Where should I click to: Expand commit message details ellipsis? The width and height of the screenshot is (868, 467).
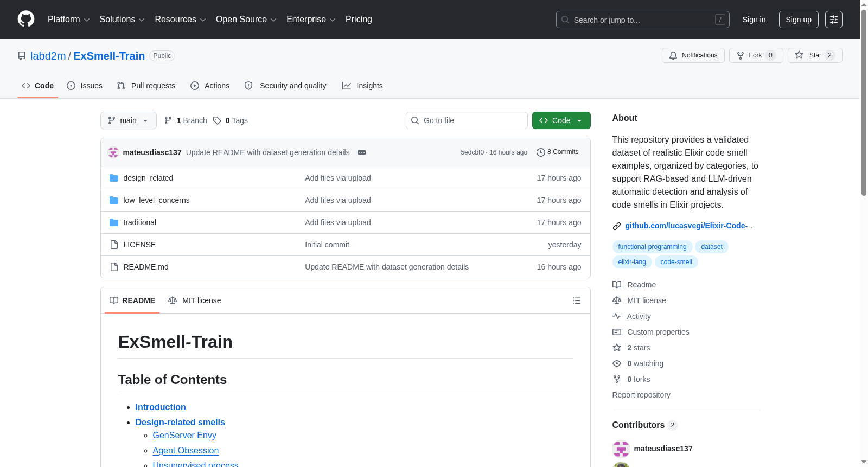(x=362, y=152)
